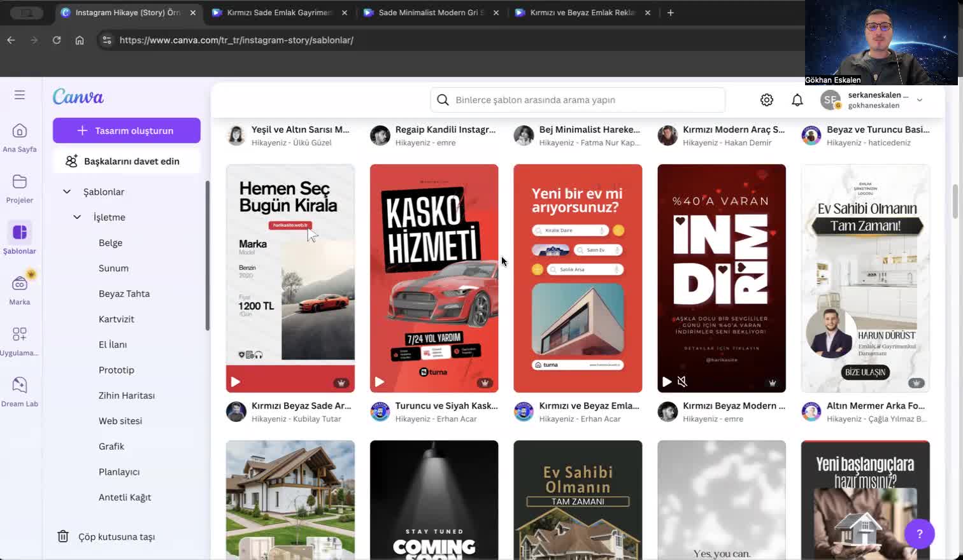Collapse the İşletme subsection
Image resolution: width=963 pixels, height=560 pixels.
(x=77, y=217)
